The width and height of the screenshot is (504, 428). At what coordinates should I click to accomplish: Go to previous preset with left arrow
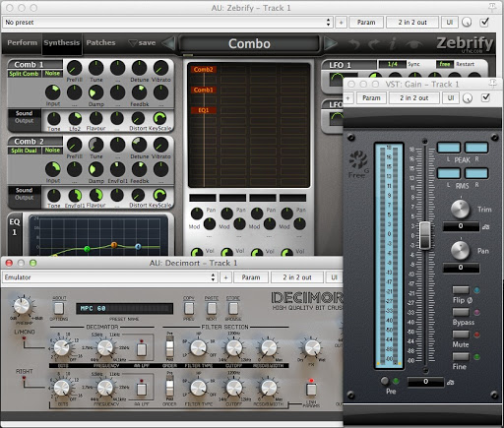(x=169, y=43)
